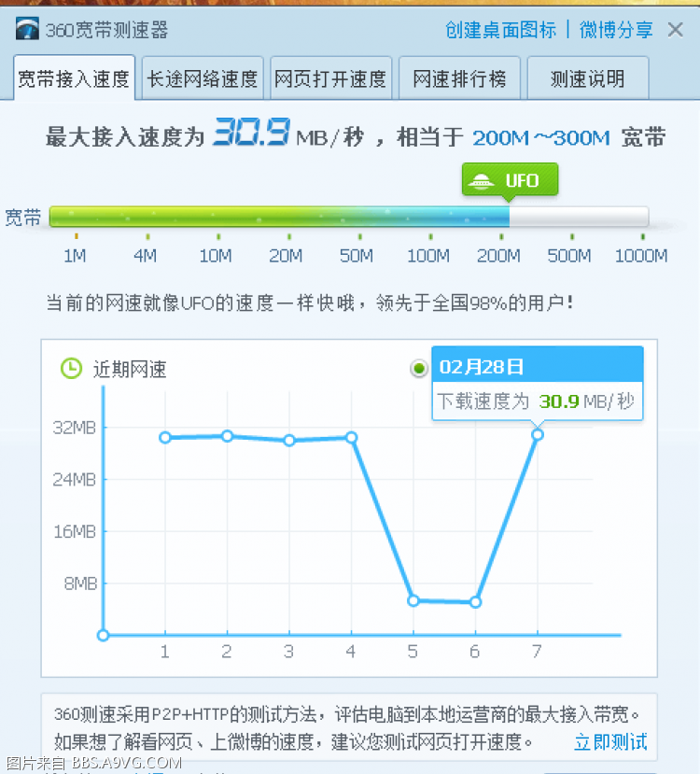Select data point for day 1
Viewport: 700px width, 774px height.
165,437
